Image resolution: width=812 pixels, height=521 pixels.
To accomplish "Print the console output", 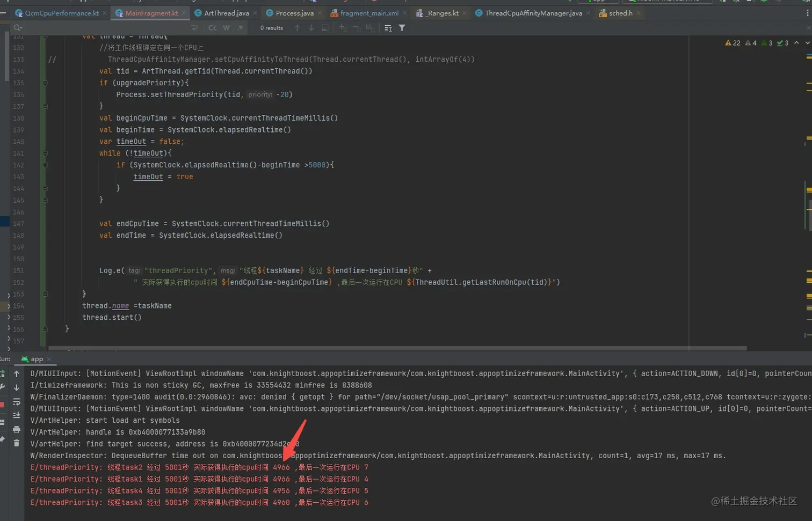I will tap(17, 429).
